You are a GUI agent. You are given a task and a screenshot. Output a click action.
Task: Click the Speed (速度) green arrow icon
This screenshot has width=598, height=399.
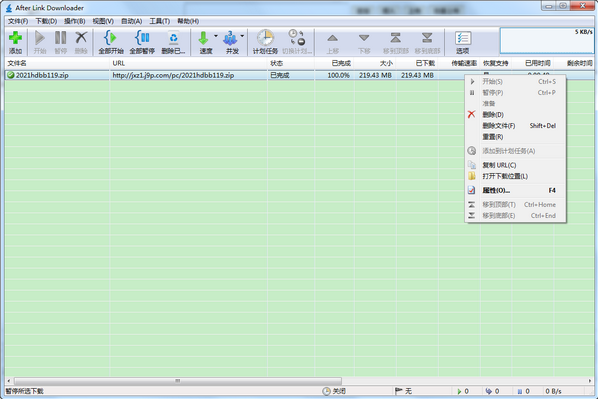coord(203,38)
